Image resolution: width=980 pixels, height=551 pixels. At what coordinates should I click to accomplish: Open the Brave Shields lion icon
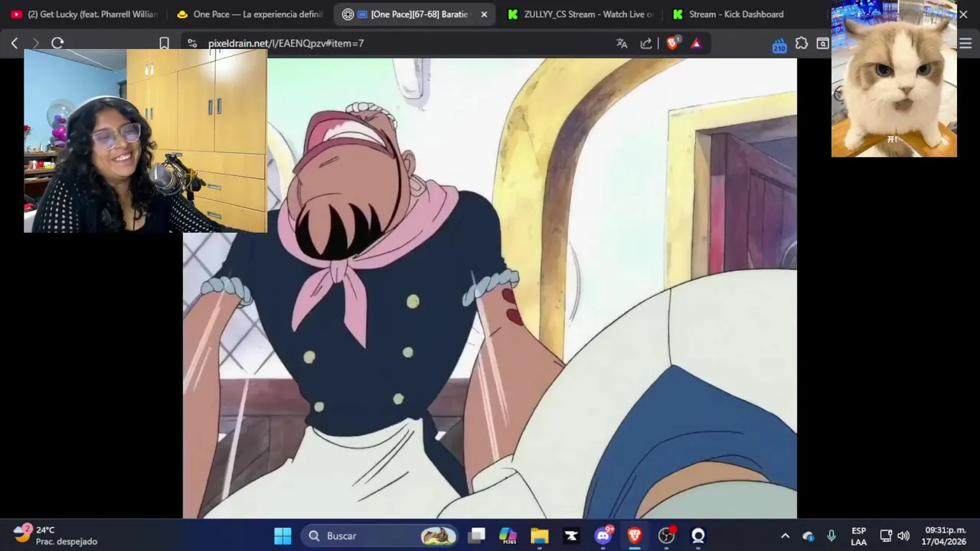point(672,44)
